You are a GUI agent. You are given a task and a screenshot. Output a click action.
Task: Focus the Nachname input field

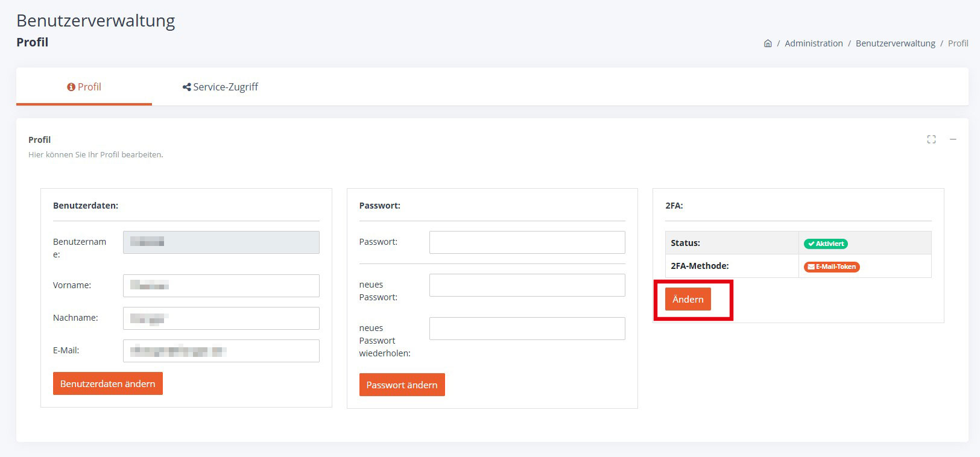[221, 318]
